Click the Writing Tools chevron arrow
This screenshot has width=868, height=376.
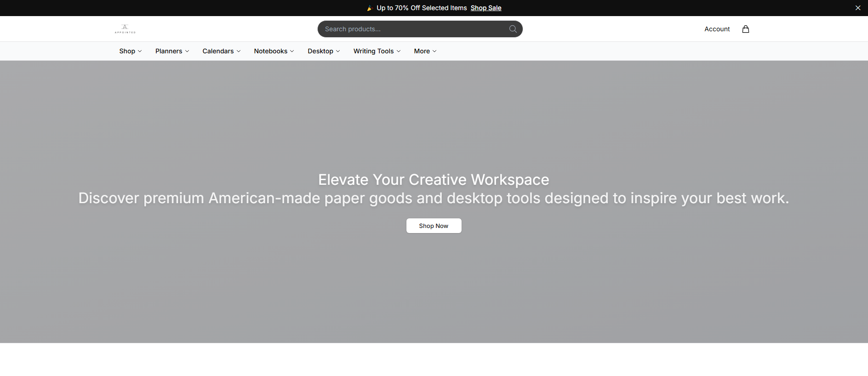coord(399,51)
